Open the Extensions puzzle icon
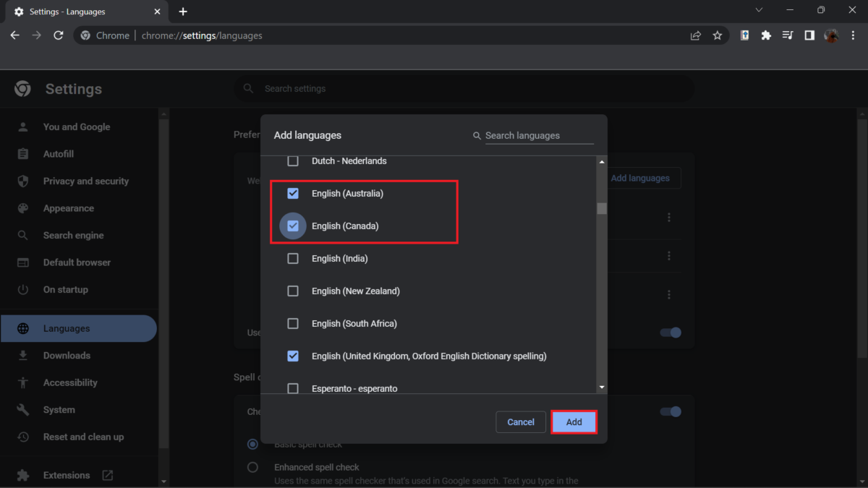The width and height of the screenshot is (868, 488). [766, 35]
